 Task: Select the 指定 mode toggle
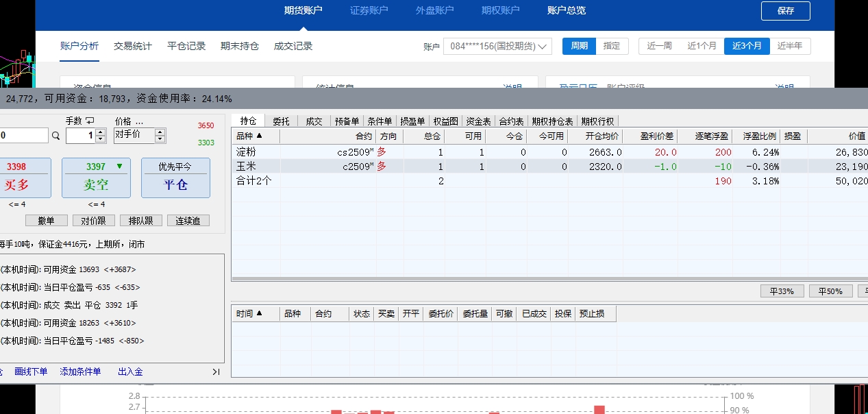(x=612, y=46)
